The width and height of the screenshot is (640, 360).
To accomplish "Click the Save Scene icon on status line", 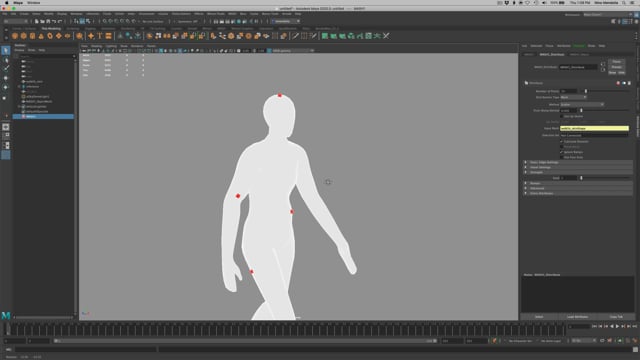I will [x=48, y=21].
